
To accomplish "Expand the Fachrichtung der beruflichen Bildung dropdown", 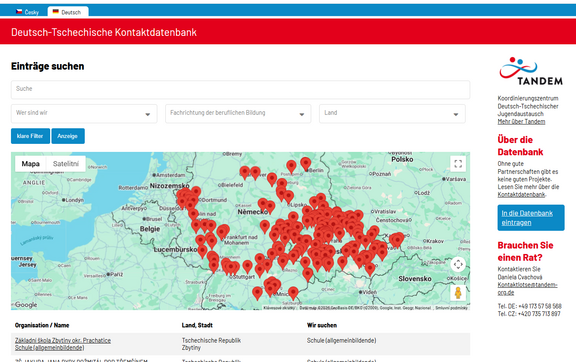I will click(x=238, y=114).
